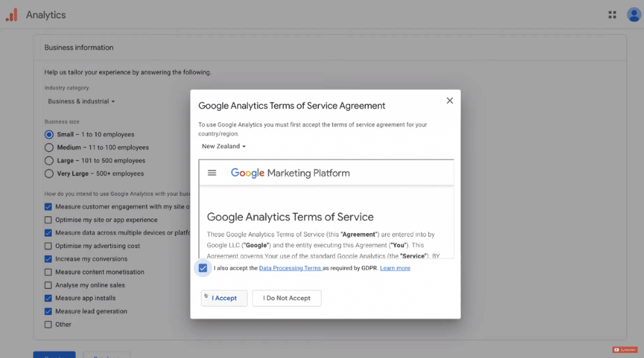Image resolution: width=644 pixels, height=358 pixels.
Task: Toggle Measure data across multiple devices checkbox
Action: 48,233
